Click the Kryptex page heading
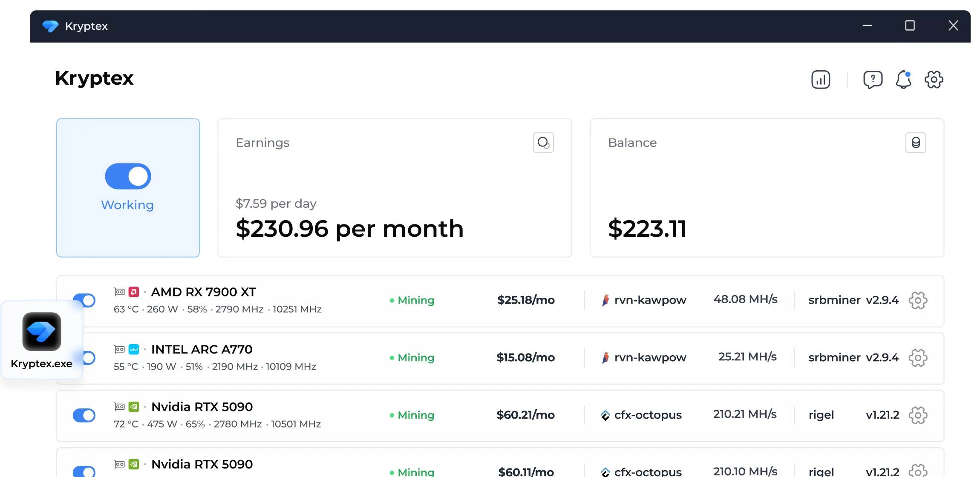 (94, 78)
